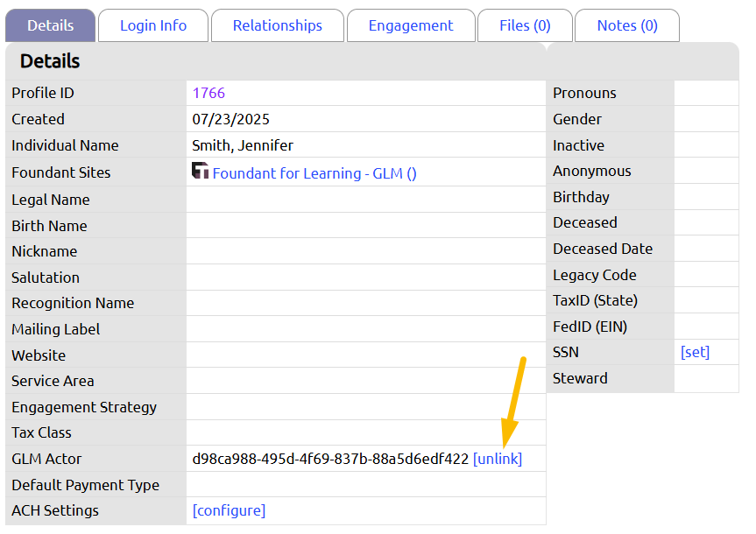Click the Mailing Label row label

point(56,329)
